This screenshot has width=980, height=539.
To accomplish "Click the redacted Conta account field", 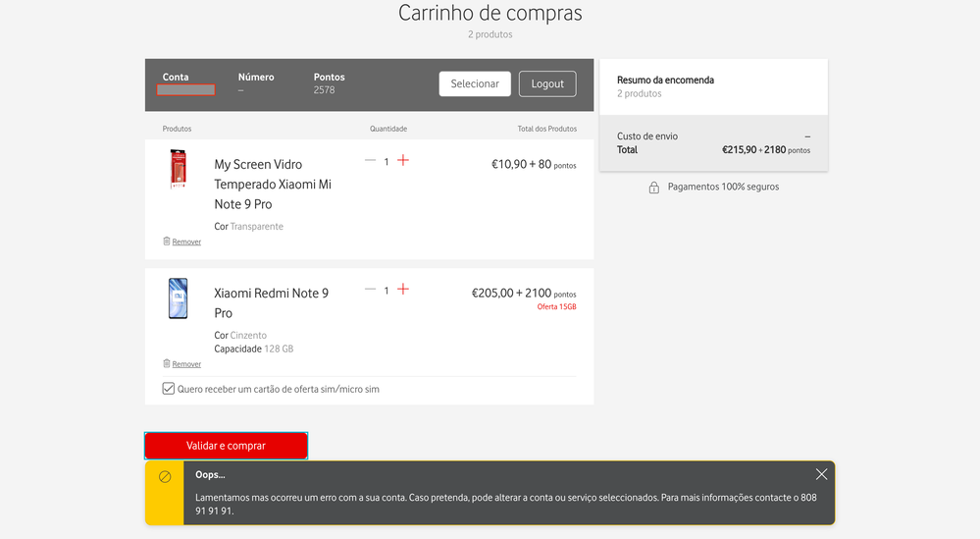I will [x=185, y=90].
